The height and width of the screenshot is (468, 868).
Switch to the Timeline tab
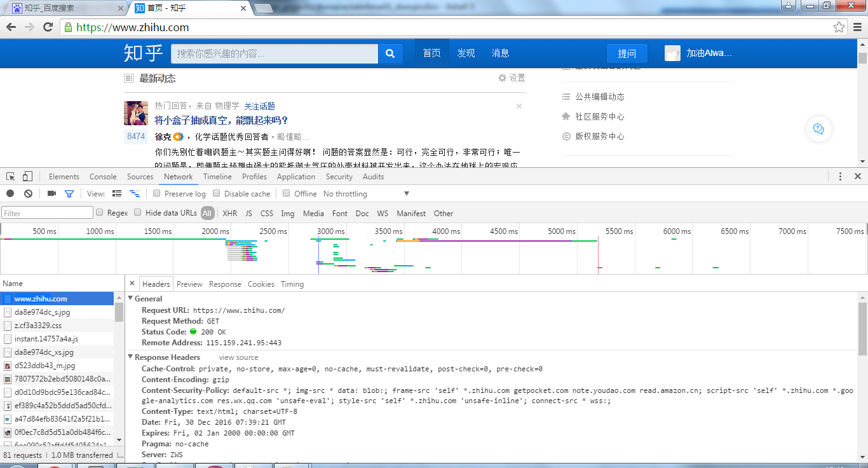(217, 177)
